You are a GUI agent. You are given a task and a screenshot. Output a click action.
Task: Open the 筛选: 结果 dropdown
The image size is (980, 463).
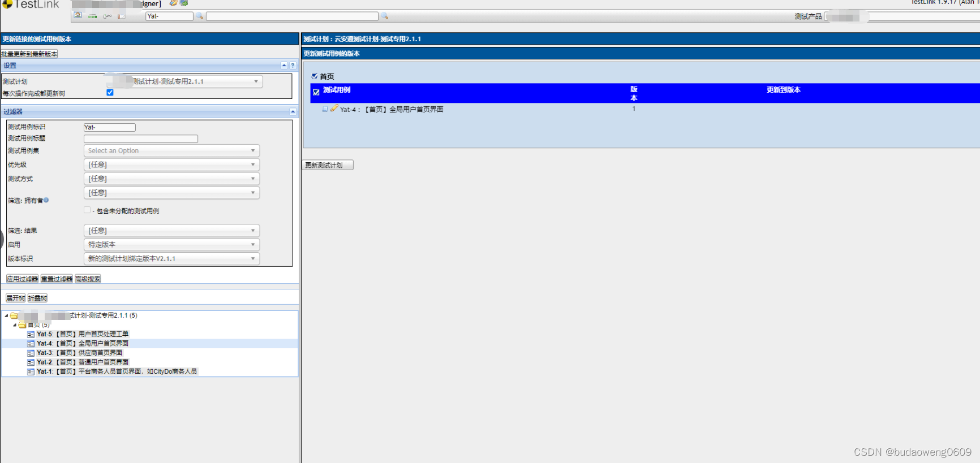(171, 231)
